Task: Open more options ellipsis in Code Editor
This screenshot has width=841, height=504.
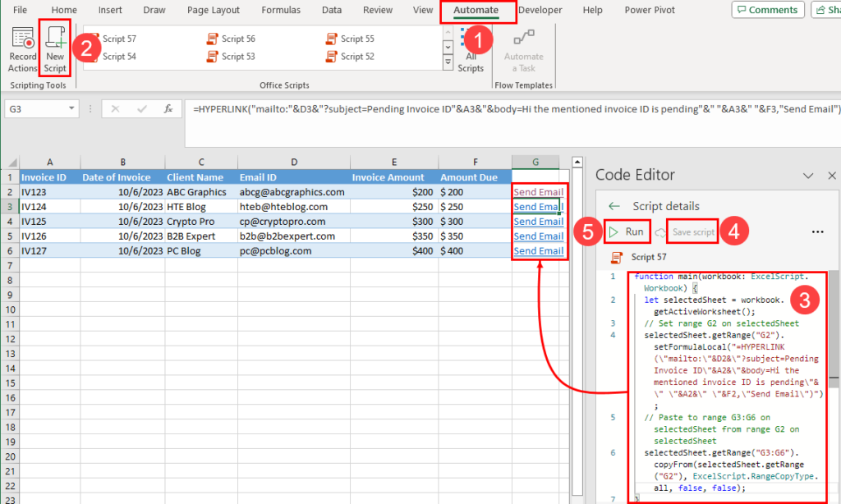Action: click(x=817, y=231)
